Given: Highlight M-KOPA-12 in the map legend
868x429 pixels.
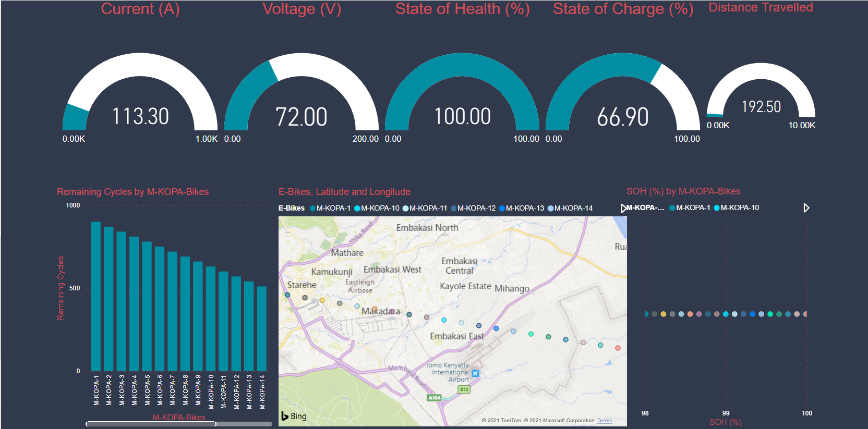Looking at the screenshot, I should click(x=473, y=208).
